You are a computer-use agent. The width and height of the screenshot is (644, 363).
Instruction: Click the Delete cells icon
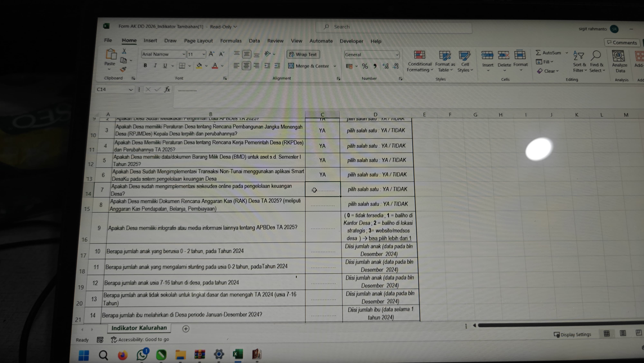[504, 55]
